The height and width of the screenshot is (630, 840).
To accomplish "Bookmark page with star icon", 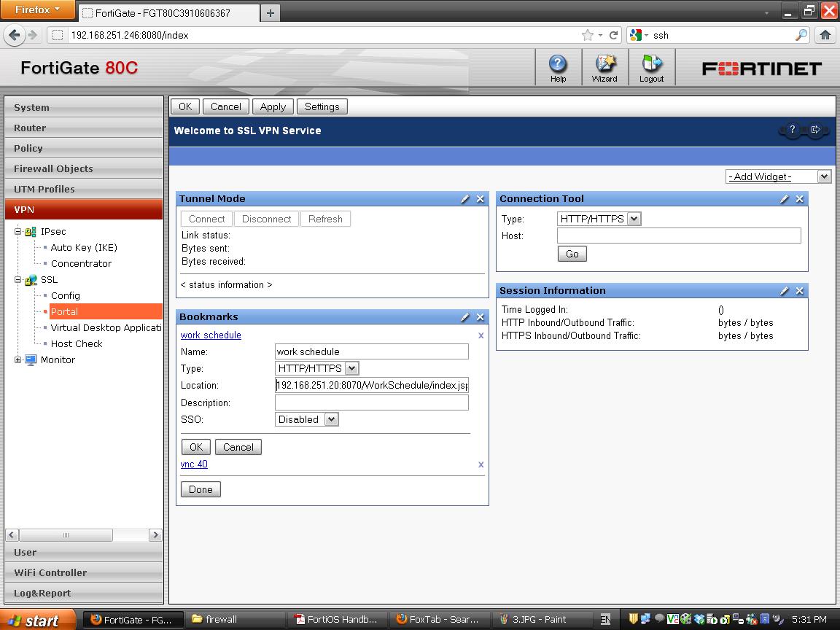I will coord(587,35).
